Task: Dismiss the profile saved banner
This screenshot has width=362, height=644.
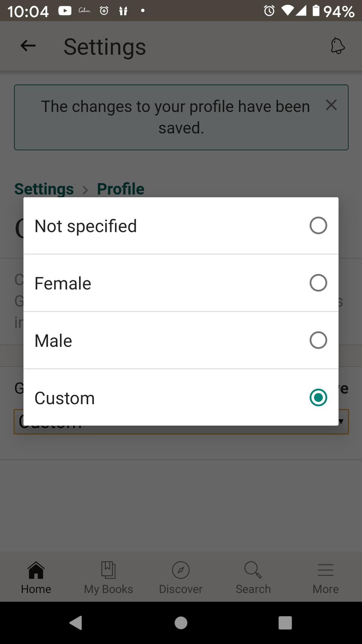Action: tap(331, 105)
